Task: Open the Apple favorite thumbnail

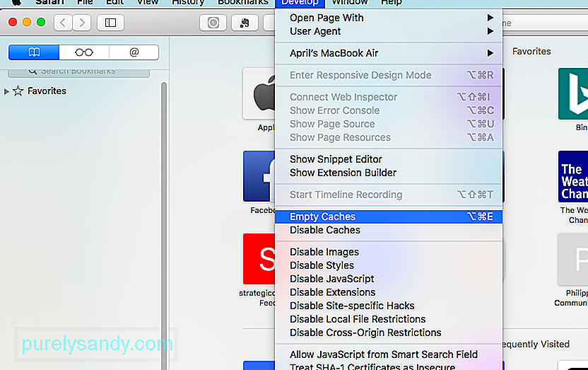Action: coord(259,93)
